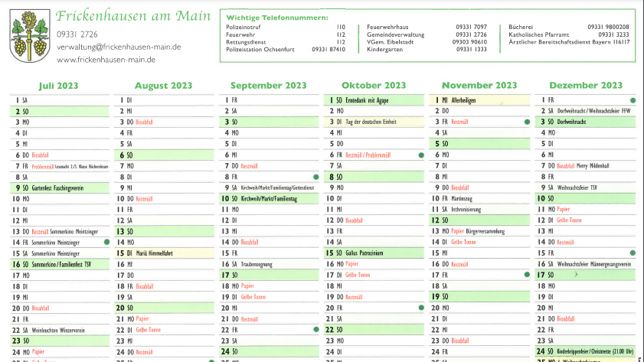Click the green dot on 20 FR in Oktober
This screenshot has width=644, height=362.
[x=421, y=308]
